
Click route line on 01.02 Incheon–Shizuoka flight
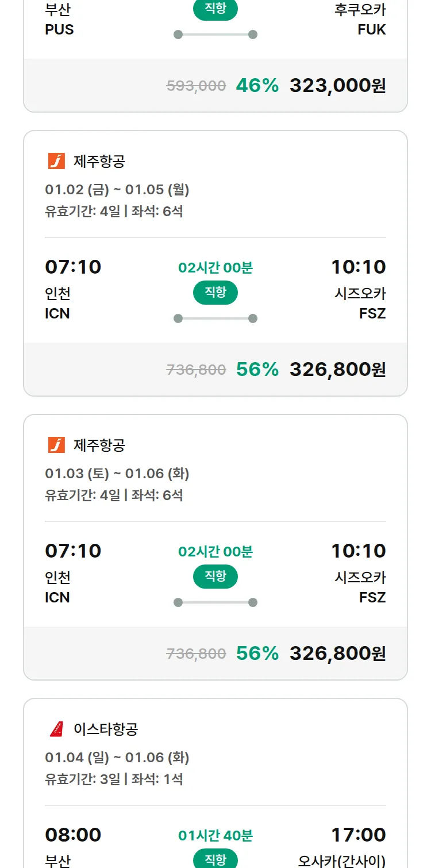[x=215, y=318]
